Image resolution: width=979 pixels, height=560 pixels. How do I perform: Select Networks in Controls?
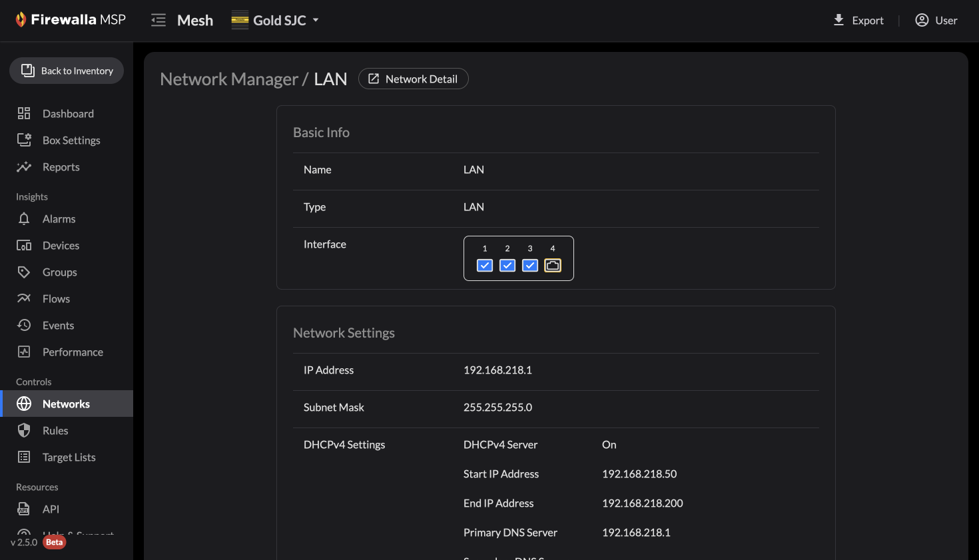[x=67, y=404]
